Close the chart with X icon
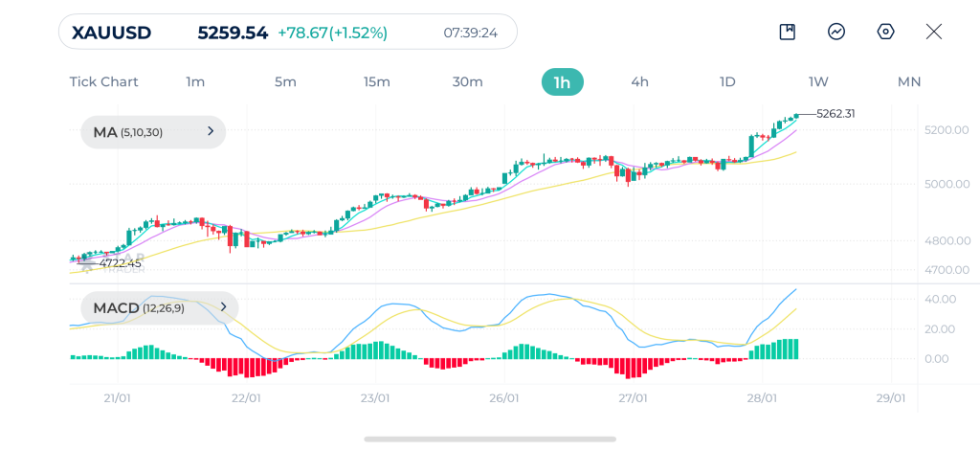The image size is (980, 451). click(934, 32)
